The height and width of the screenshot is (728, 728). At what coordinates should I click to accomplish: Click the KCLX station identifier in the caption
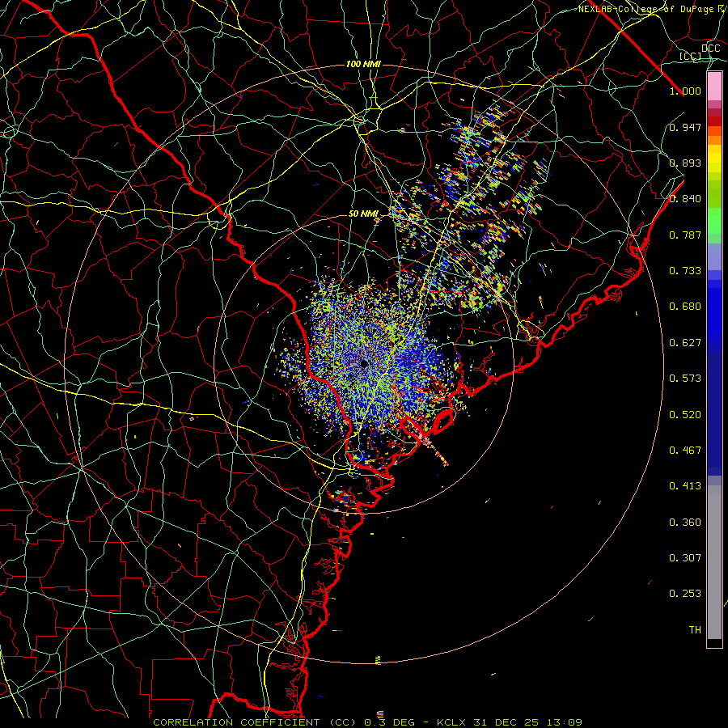[451, 722]
